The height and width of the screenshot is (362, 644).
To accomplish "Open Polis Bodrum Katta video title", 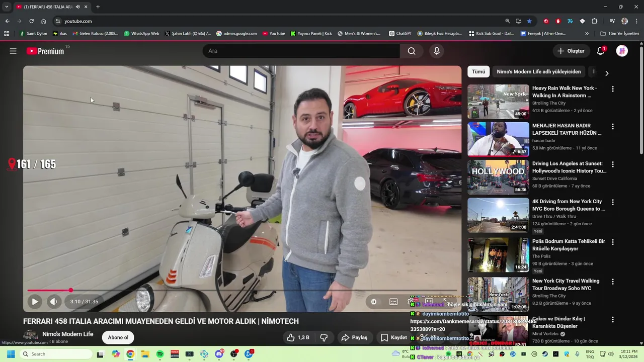I will pyautogui.click(x=569, y=245).
